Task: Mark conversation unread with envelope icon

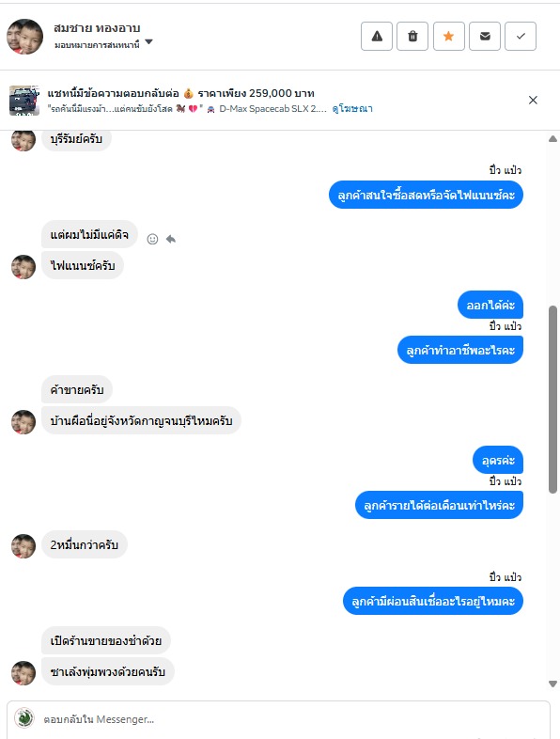Action: tap(485, 37)
